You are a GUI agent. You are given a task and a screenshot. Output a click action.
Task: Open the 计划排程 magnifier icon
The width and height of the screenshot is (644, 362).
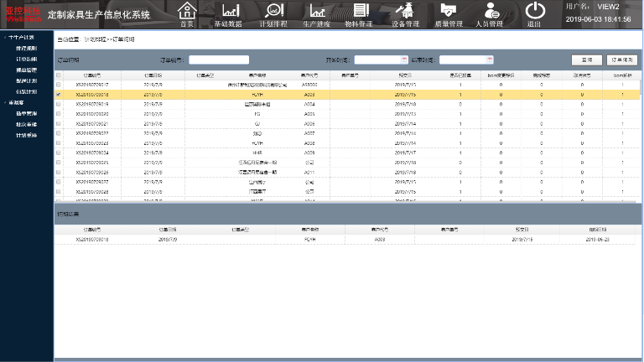pos(274,10)
